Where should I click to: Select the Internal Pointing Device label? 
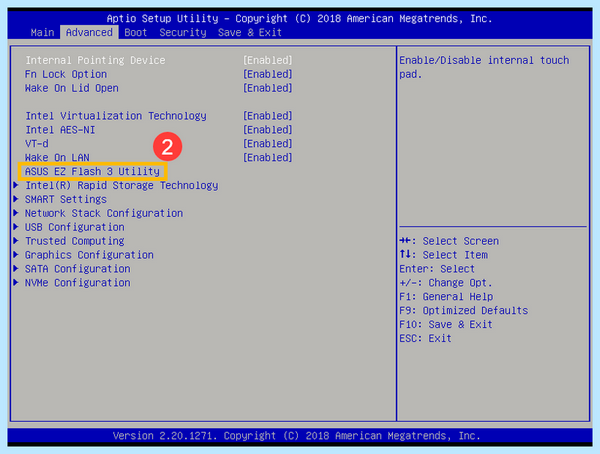[95, 60]
